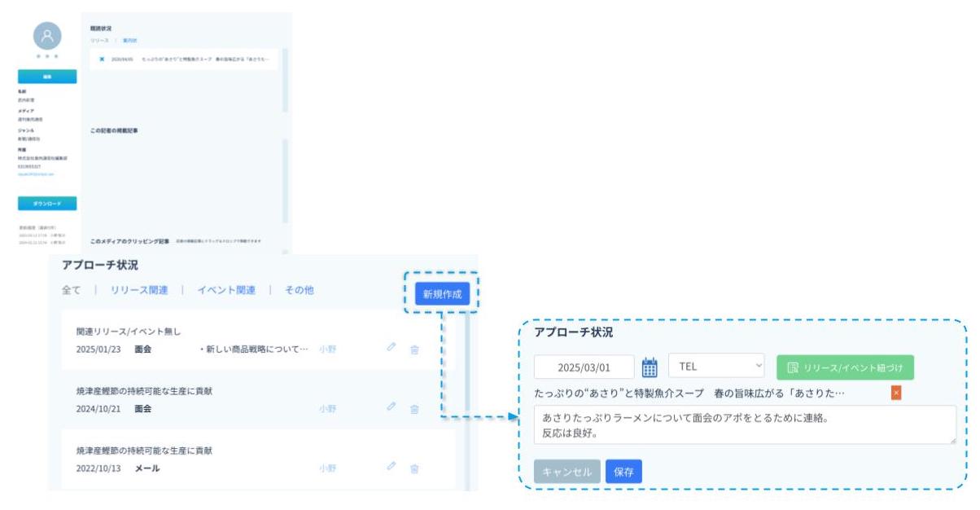This screenshot has width=980, height=510.
Task: Open the calendar date picker icon
Action: 650,367
